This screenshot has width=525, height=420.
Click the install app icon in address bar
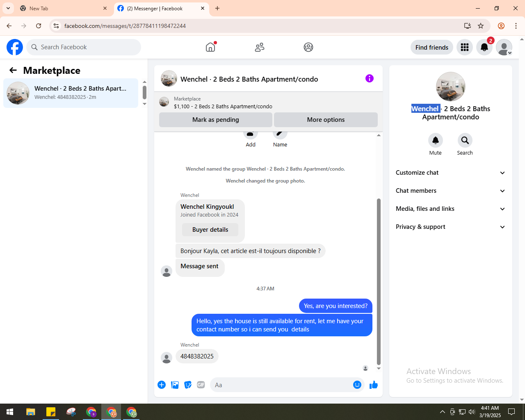click(468, 26)
